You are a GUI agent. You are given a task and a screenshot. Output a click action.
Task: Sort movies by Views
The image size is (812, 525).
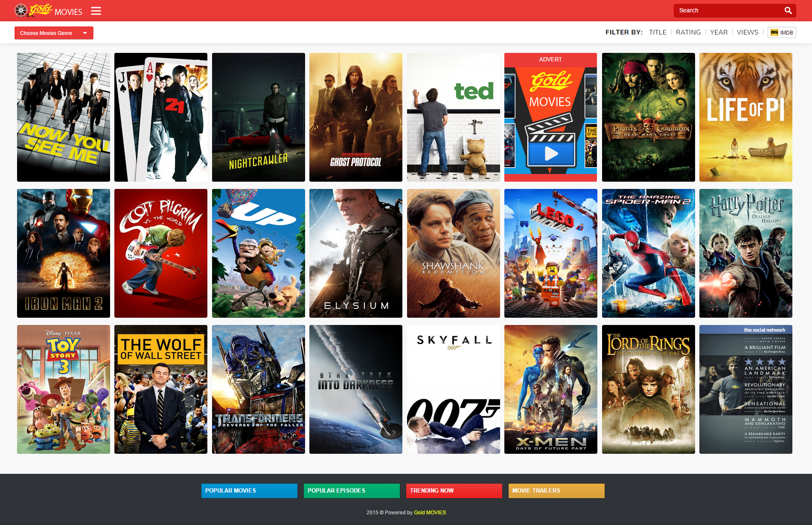[x=747, y=32]
